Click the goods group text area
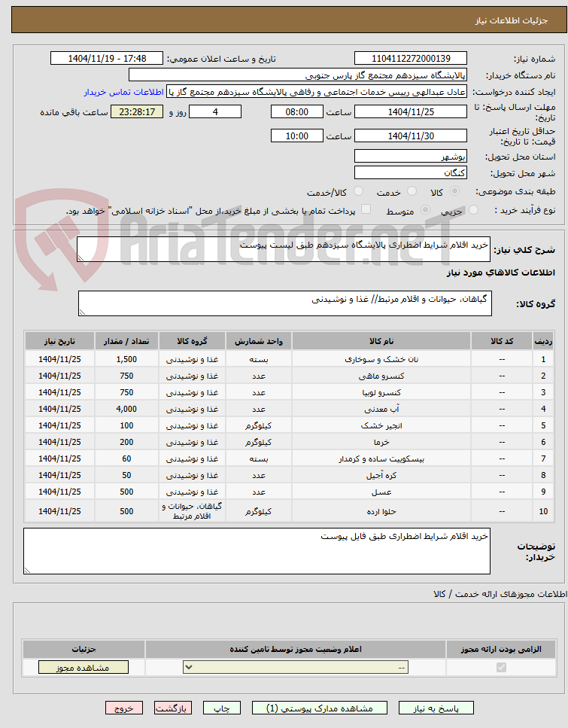568x728 pixels. pyautogui.click(x=285, y=303)
